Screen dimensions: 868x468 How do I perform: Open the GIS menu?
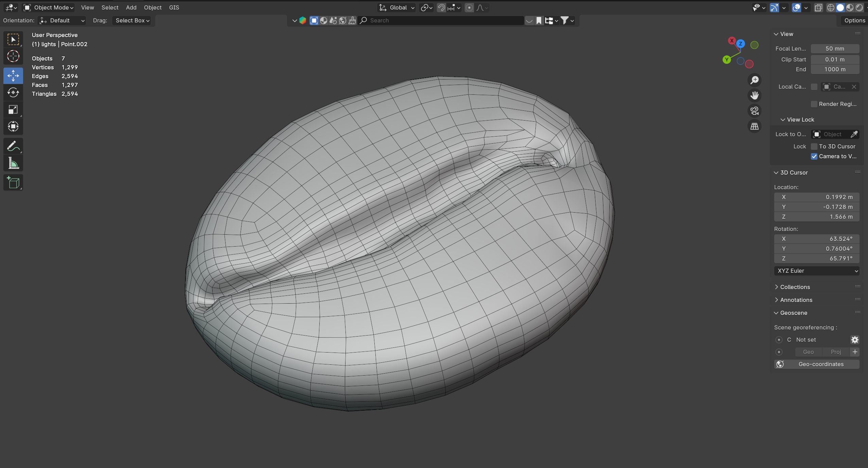point(174,7)
